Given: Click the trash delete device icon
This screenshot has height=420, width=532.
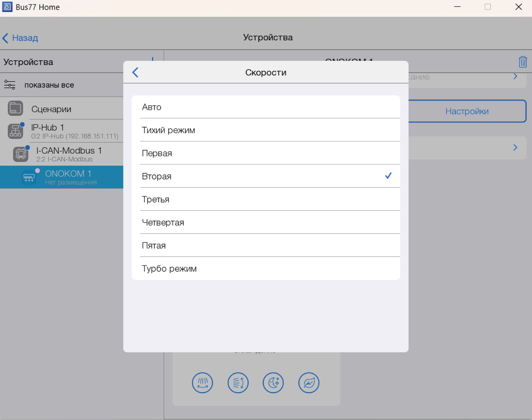Looking at the screenshot, I should pyautogui.click(x=522, y=62).
